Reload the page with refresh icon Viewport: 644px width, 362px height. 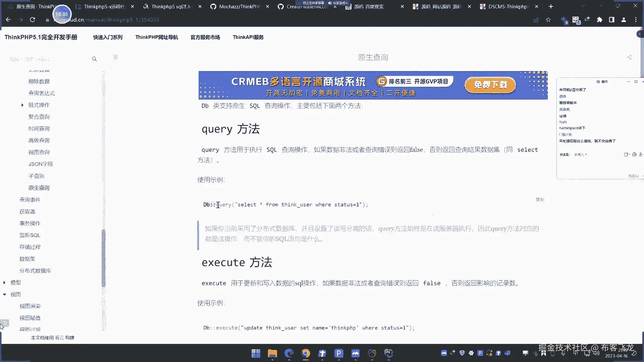tap(33, 20)
